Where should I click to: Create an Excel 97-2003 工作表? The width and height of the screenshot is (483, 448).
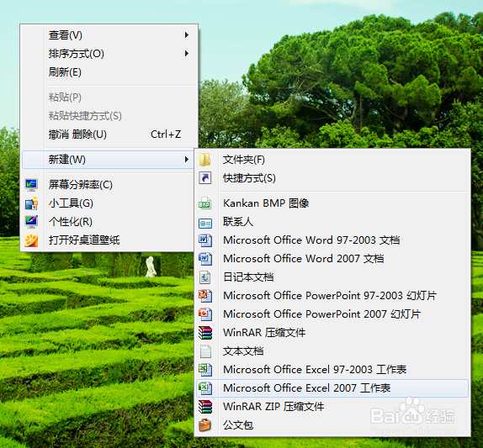(332, 370)
